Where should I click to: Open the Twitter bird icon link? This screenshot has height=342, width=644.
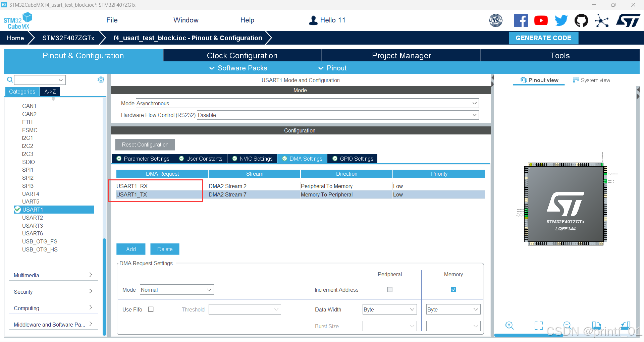point(561,20)
